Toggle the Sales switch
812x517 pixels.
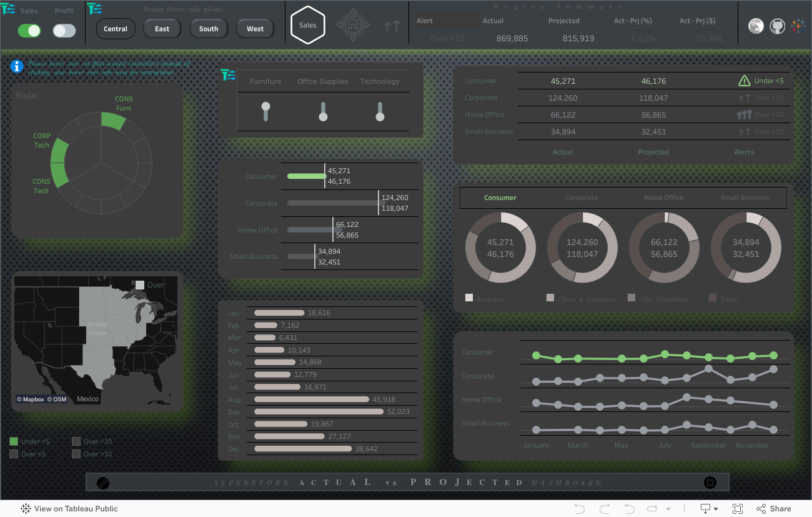coord(29,31)
